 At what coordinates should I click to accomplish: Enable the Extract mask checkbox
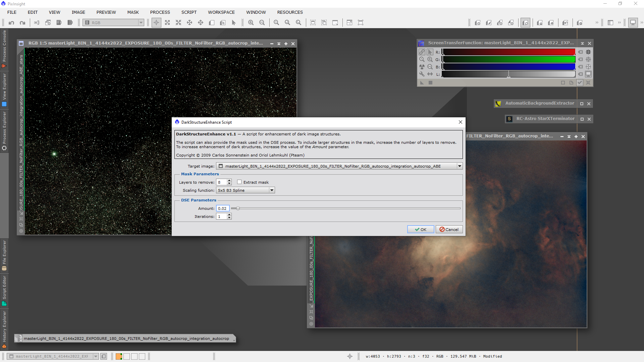[x=239, y=182]
